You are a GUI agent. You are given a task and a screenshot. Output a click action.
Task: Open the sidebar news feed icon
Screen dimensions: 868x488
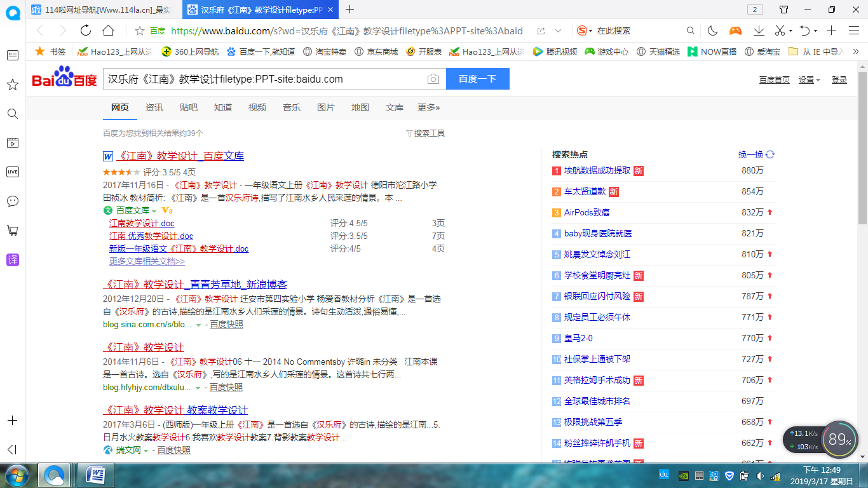click(12, 55)
